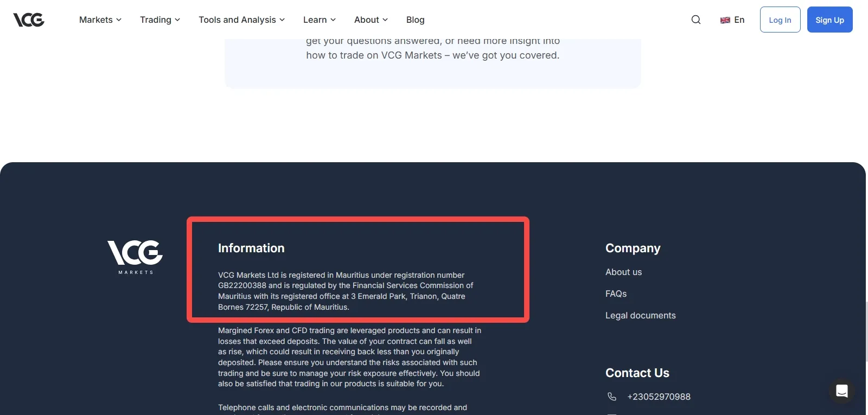This screenshot has width=868, height=415.
Task: Open the site search icon
Action: tap(696, 20)
